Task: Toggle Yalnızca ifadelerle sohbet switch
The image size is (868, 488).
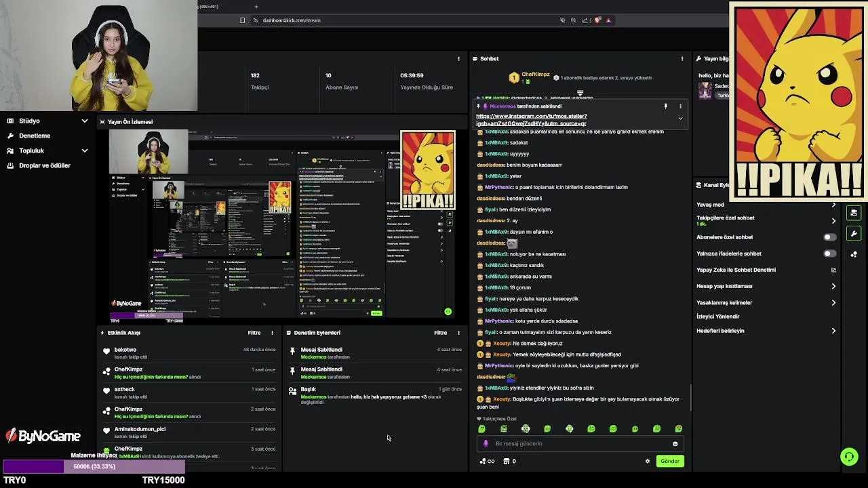Action: (829, 253)
